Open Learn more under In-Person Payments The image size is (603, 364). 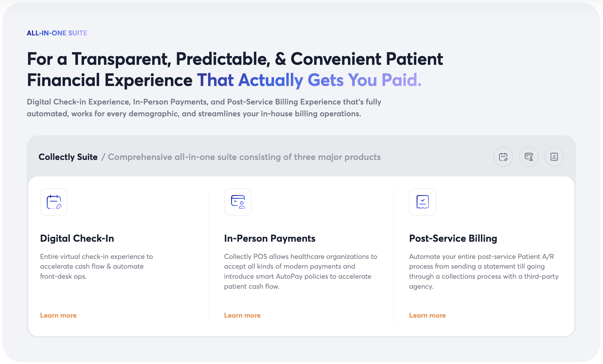(x=242, y=315)
